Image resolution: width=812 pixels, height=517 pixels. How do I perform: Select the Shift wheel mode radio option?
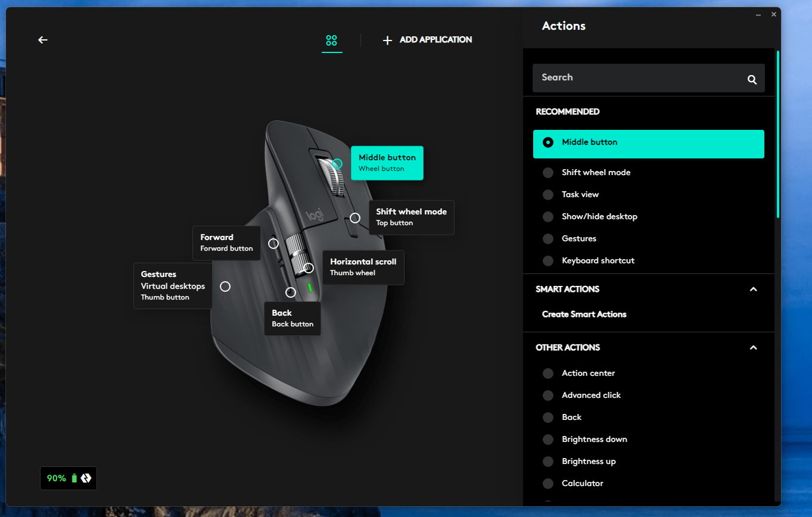pyautogui.click(x=548, y=173)
